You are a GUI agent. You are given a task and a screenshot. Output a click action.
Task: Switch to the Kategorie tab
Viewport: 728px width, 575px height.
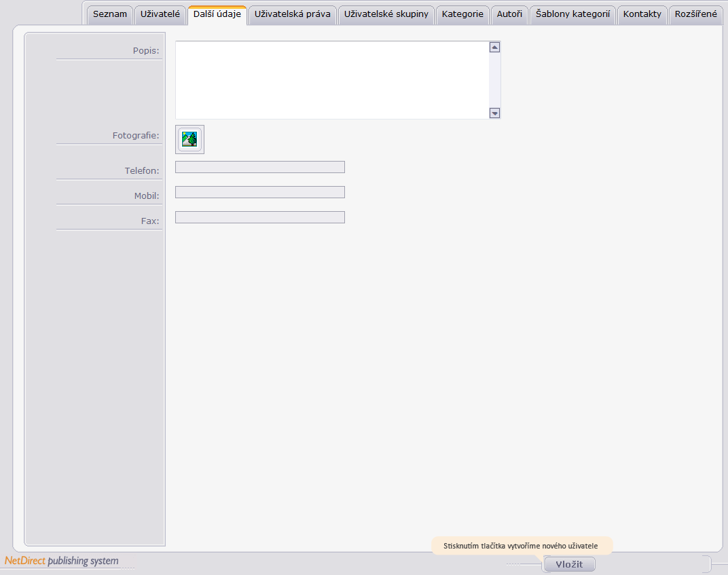[x=462, y=14]
